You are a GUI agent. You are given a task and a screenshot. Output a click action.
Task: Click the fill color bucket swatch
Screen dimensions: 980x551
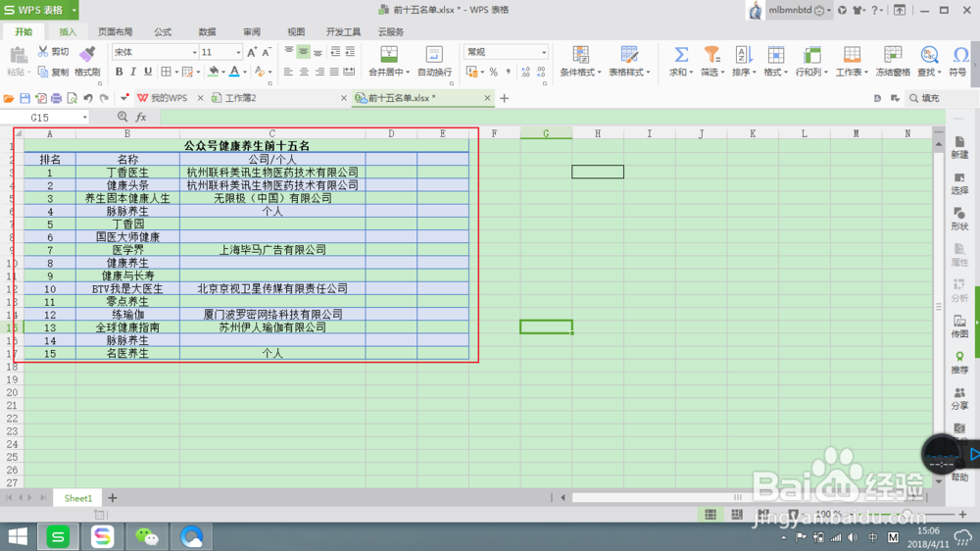pos(214,72)
